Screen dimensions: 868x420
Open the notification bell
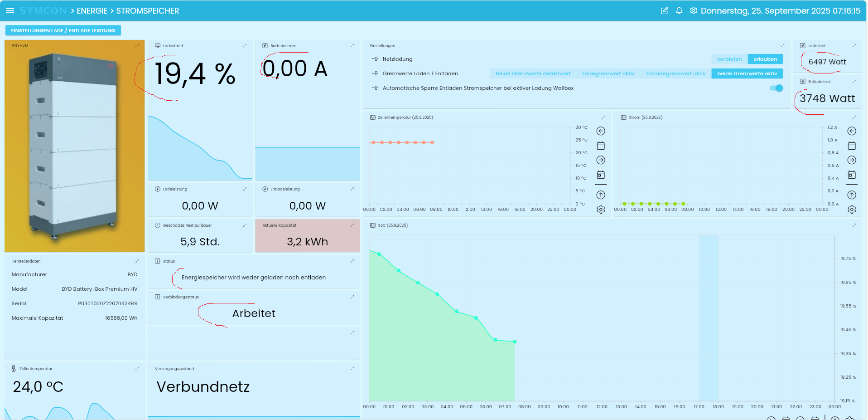[x=679, y=10]
